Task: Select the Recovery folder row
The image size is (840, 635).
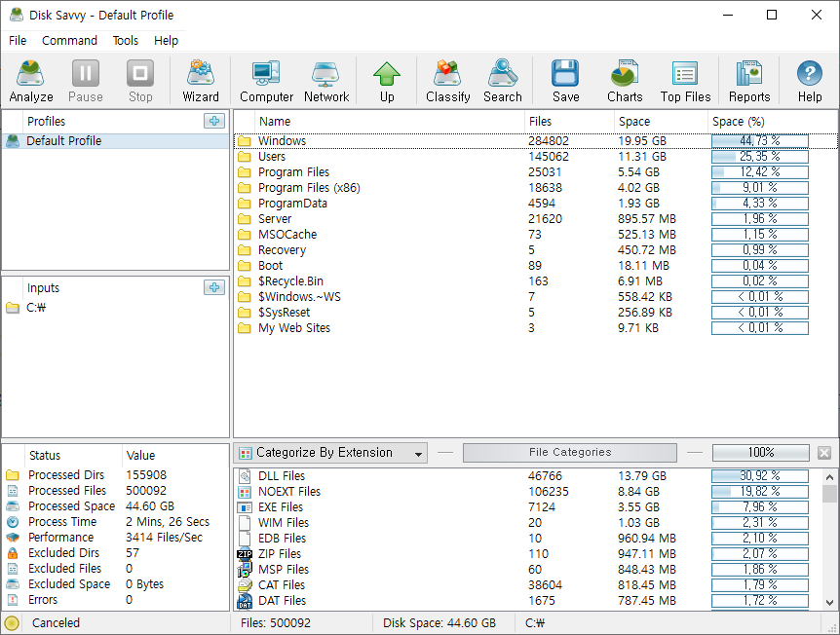Action: coord(536,249)
